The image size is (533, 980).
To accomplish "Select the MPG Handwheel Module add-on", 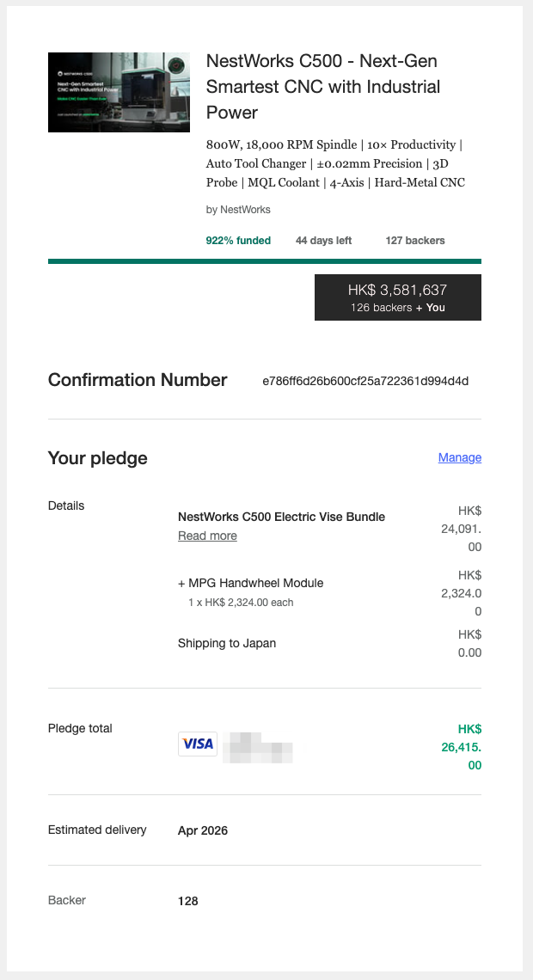I will point(250,583).
